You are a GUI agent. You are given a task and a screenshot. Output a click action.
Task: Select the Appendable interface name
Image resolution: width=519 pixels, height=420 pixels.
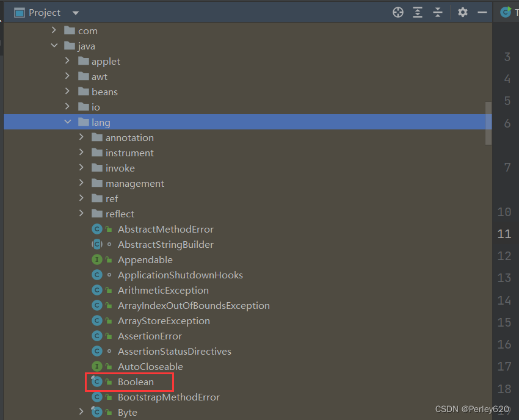[145, 260]
